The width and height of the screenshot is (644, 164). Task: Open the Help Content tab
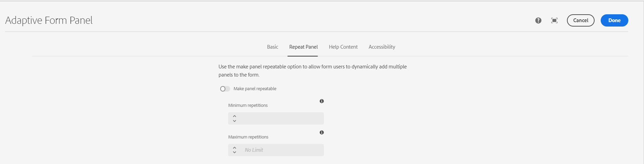tap(343, 47)
